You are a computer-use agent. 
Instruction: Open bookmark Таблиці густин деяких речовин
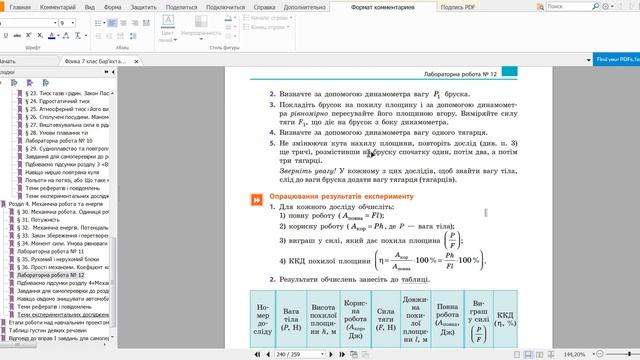click(47, 330)
